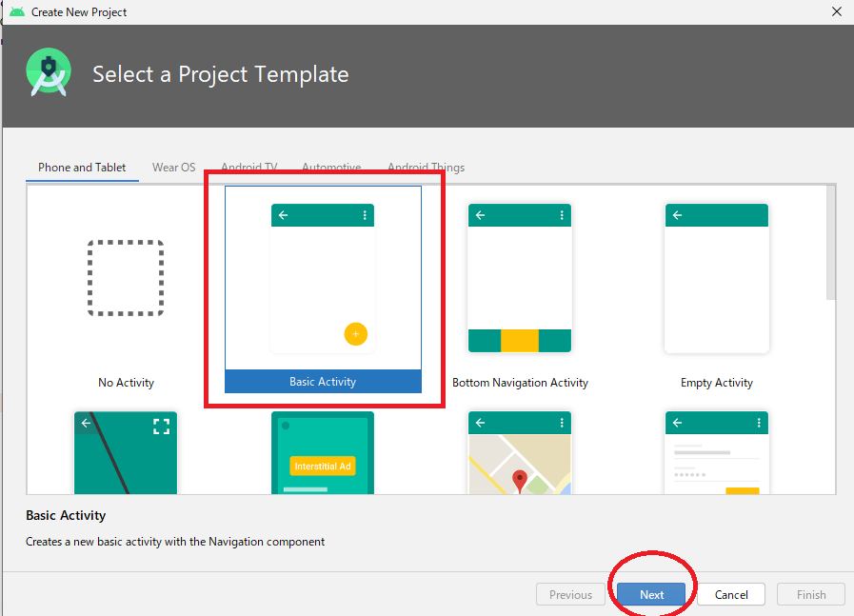Choose the Interstitial Ad template thumbnail

coord(323,452)
